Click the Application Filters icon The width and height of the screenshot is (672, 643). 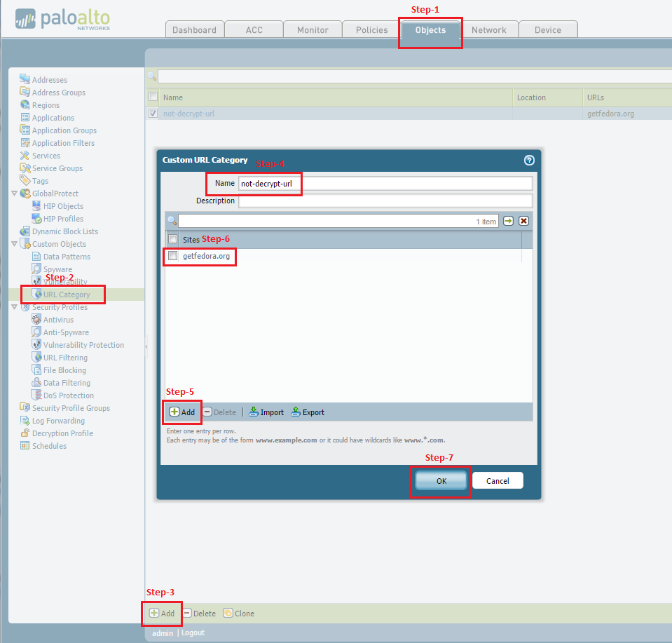pyautogui.click(x=25, y=142)
